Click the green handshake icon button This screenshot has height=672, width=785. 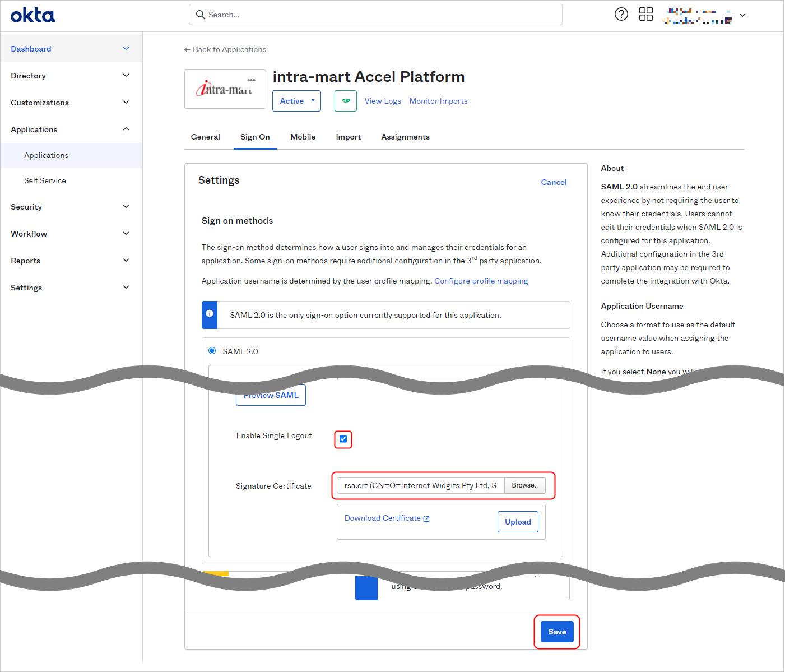[x=346, y=101]
